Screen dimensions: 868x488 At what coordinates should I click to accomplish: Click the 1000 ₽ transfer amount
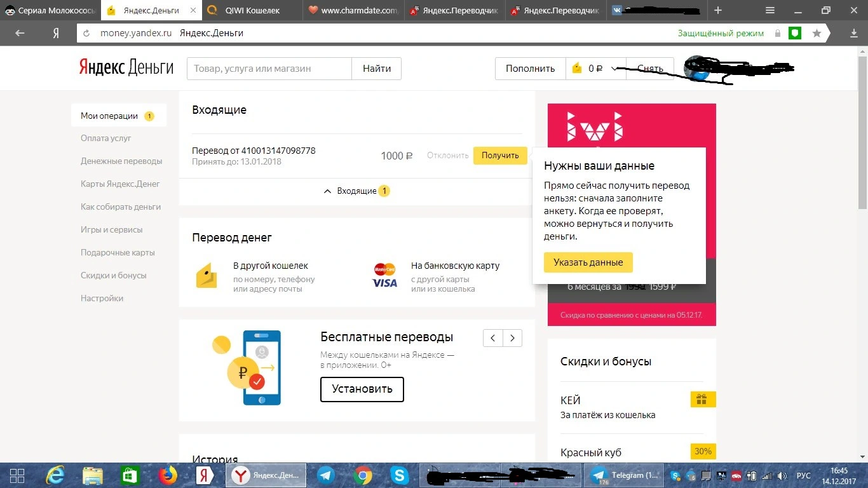(x=397, y=156)
